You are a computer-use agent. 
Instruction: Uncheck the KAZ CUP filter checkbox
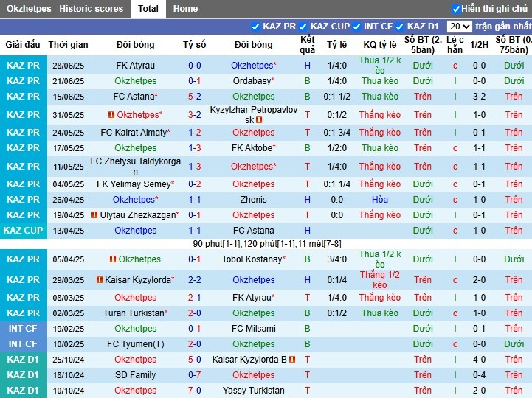point(303,27)
